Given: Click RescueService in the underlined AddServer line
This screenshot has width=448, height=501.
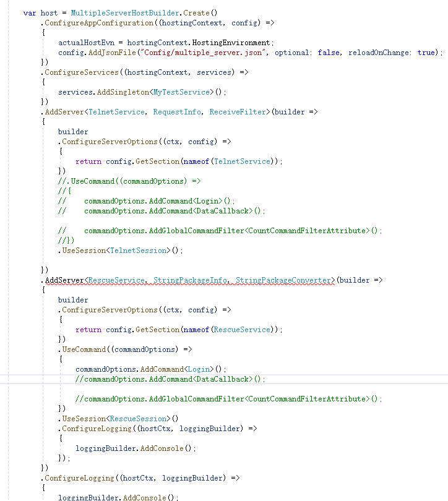Looking at the screenshot, I should (x=116, y=281).
